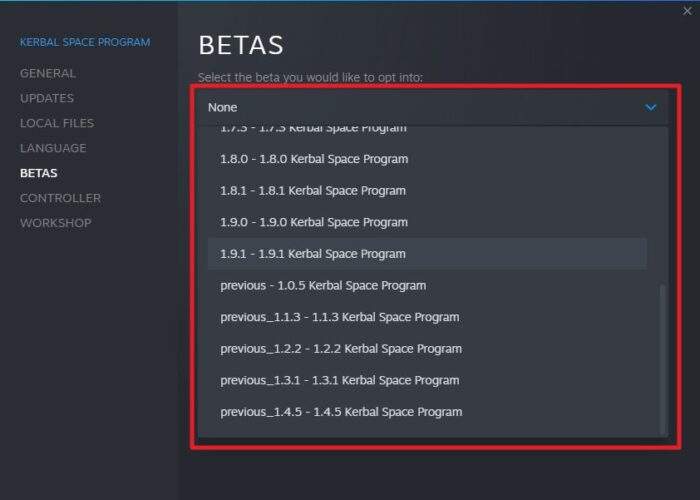Choose beta 1.8.0 Kerbal Space Program
This screenshot has height=500, width=700.
click(x=427, y=159)
